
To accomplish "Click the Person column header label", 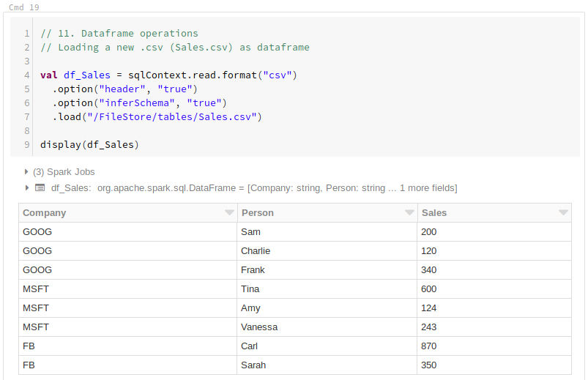I will (257, 213).
